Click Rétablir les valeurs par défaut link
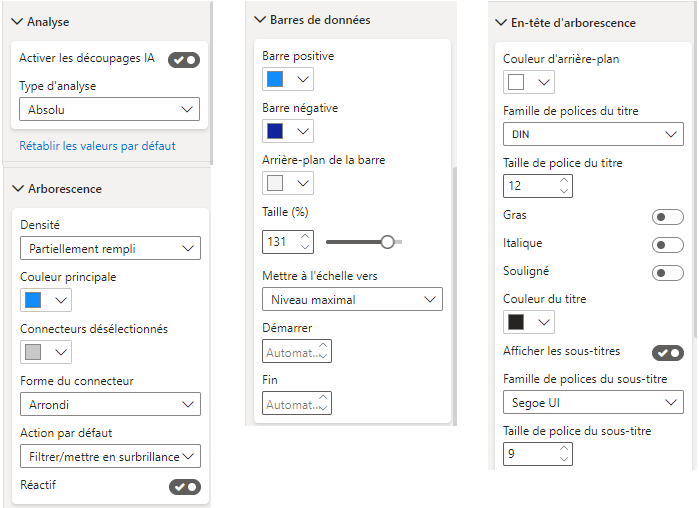699x508 pixels. coord(97,146)
